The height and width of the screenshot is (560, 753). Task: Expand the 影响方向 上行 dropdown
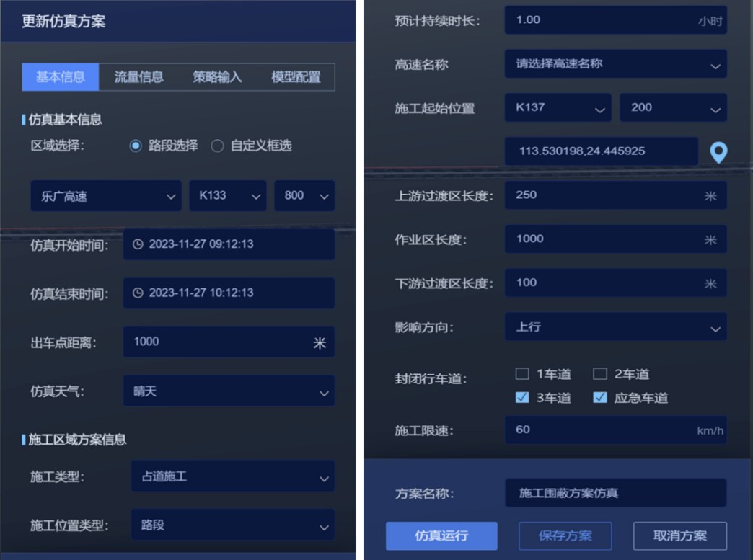tap(616, 326)
